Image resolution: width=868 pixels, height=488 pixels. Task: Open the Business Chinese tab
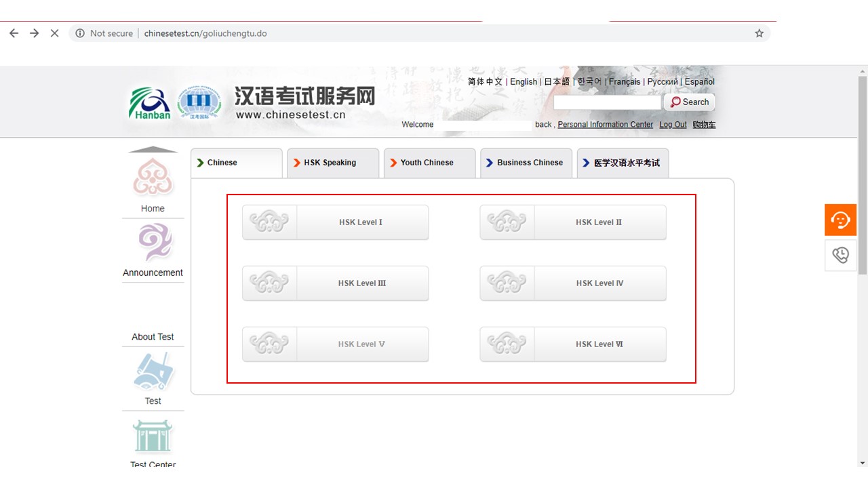526,163
